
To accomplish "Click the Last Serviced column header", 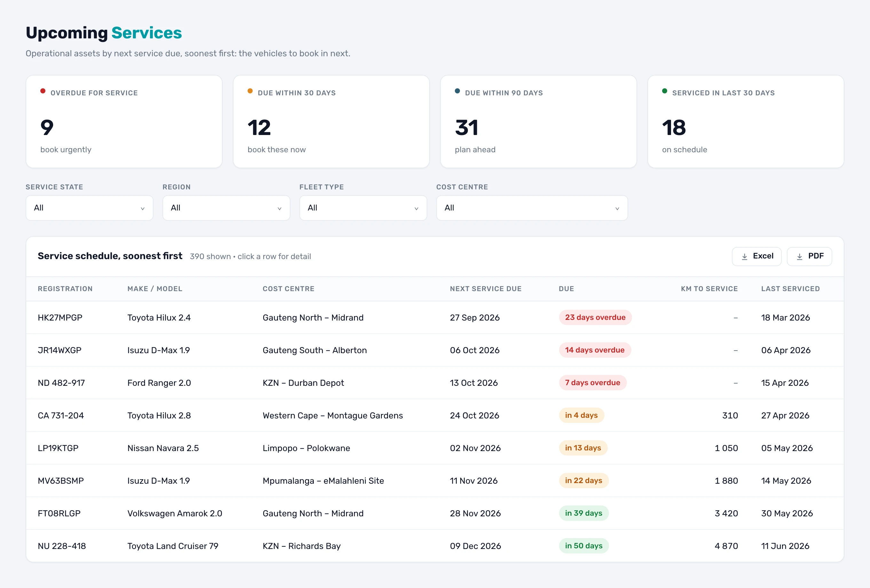I will [x=790, y=289].
